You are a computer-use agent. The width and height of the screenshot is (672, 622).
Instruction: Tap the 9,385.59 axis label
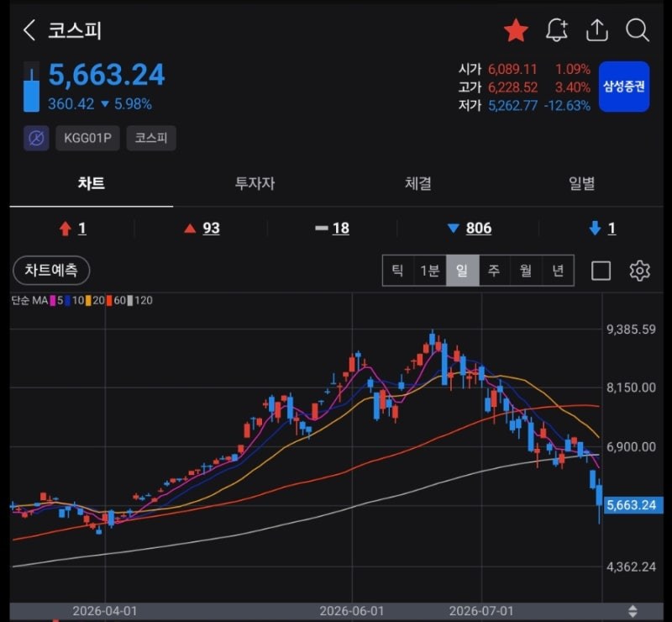[631, 329]
